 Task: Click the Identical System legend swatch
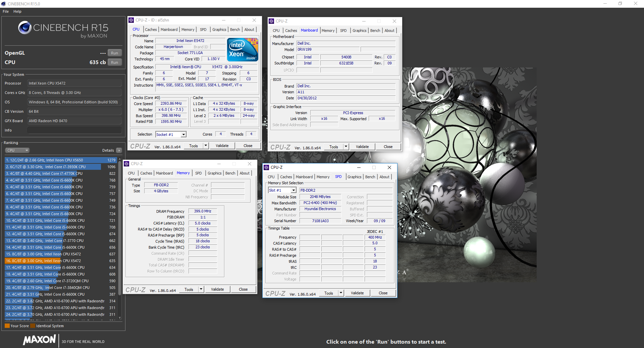pos(33,326)
